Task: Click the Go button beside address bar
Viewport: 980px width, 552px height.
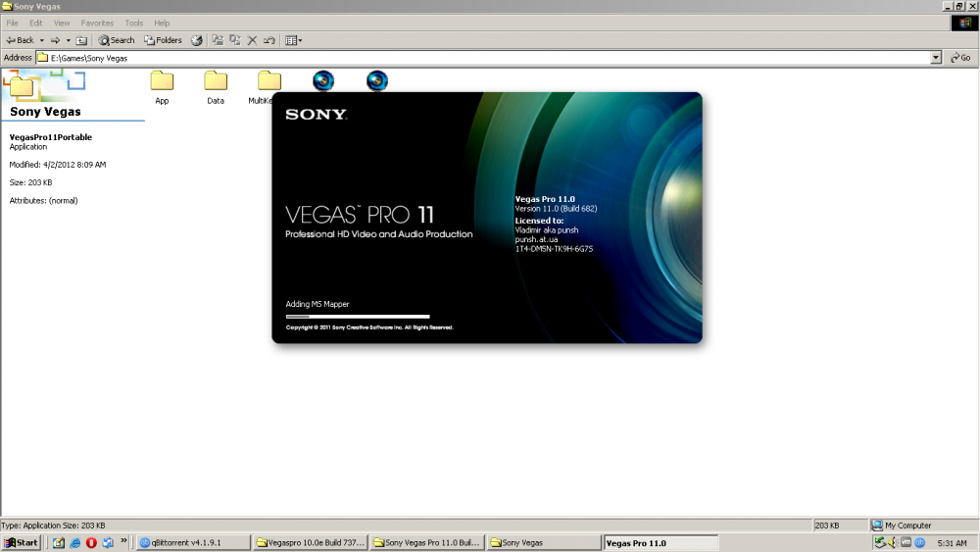Action: [x=959, y=58]
